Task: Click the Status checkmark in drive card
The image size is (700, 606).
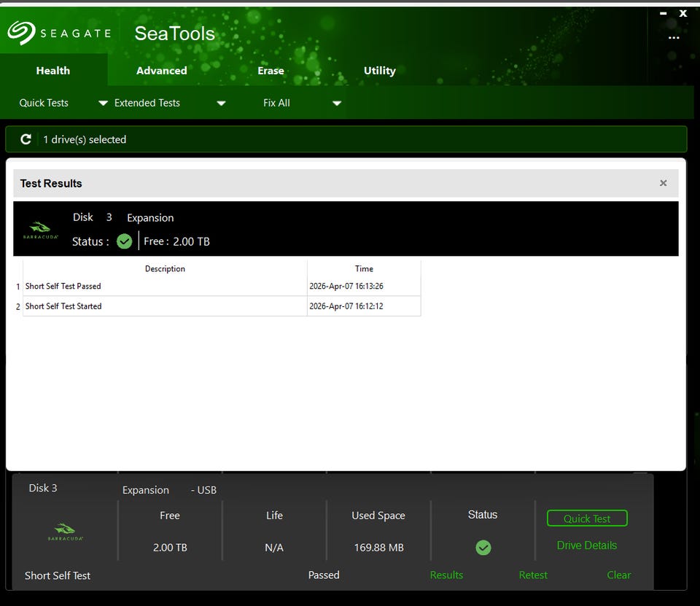Action: [x=483, y=547]
